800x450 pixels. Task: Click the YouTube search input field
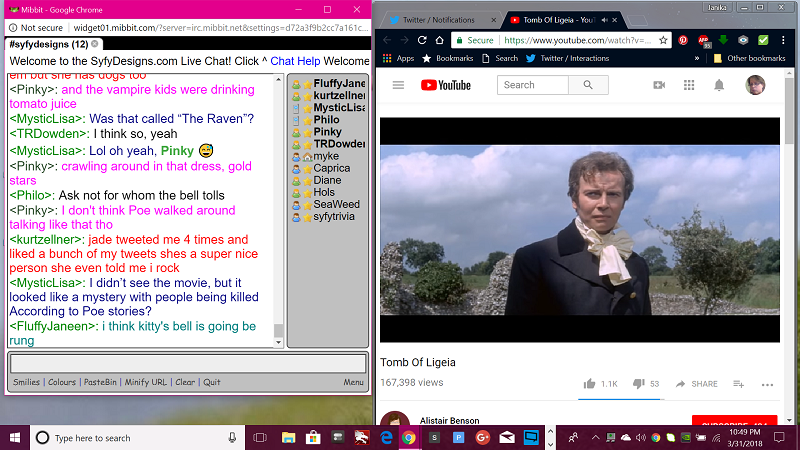tap(533, 85)
